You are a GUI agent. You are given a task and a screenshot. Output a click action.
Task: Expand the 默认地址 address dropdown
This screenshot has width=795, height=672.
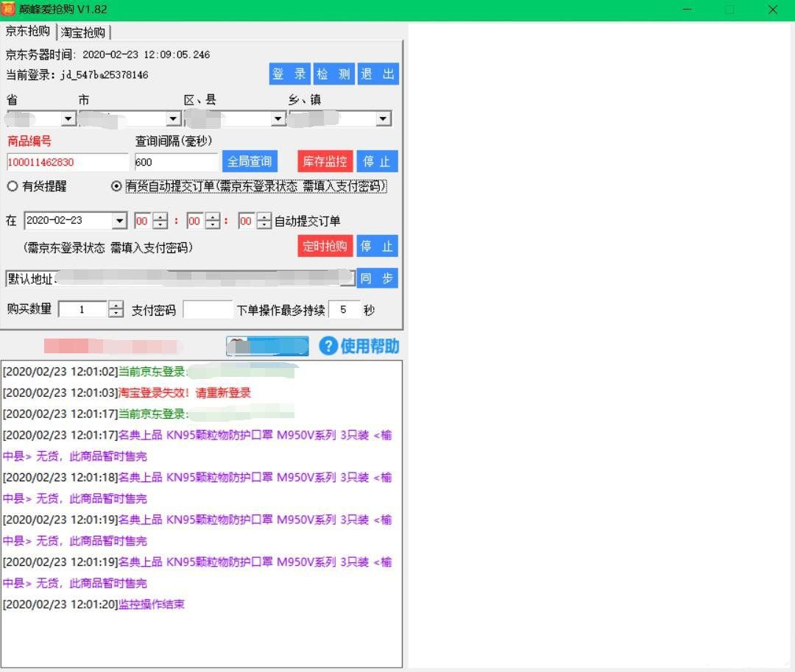pos(348,278)
